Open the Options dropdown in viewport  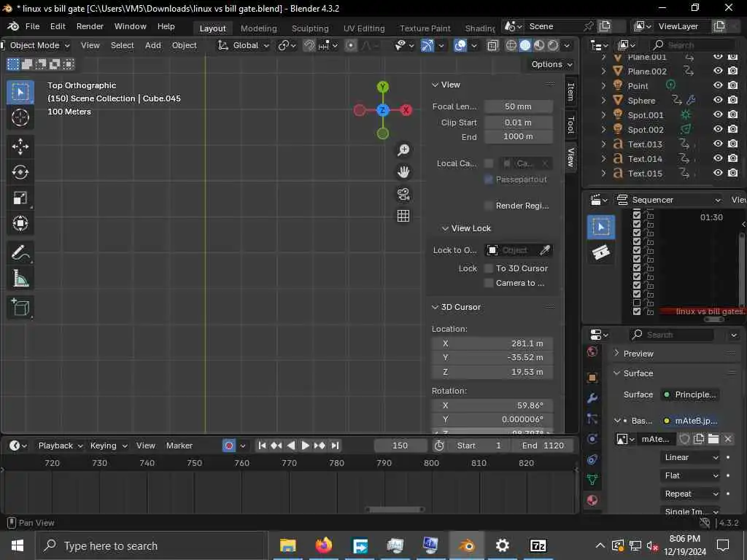[x=551, y=64]
